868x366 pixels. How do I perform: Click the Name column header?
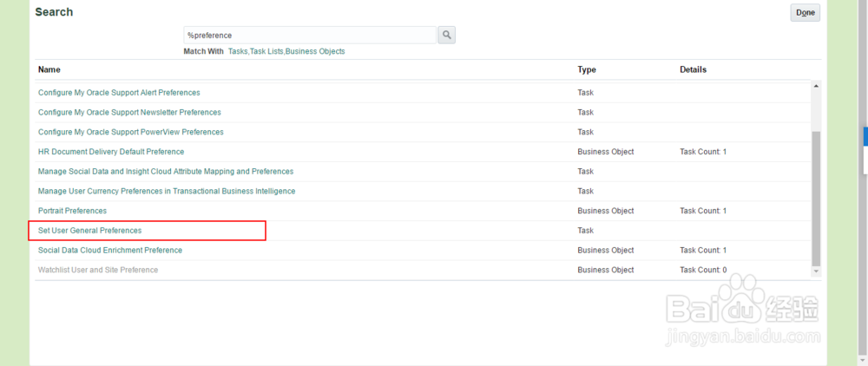tap(49, 69)
